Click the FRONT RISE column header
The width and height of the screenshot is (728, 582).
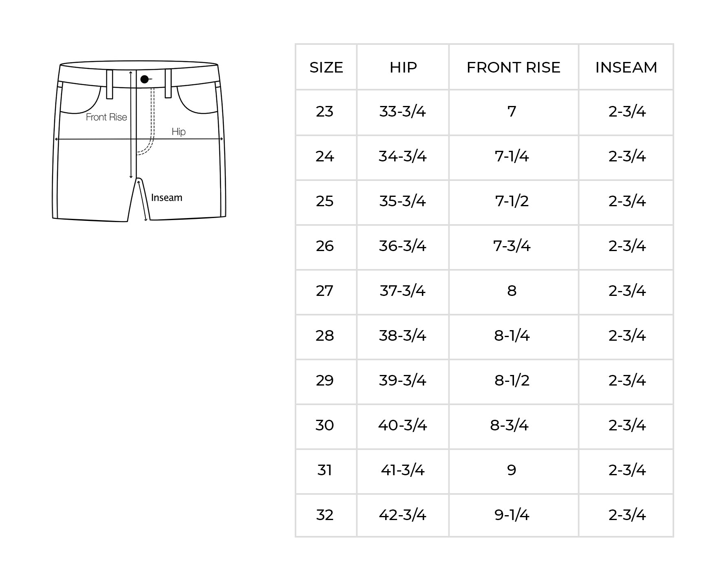coord(513,67)
